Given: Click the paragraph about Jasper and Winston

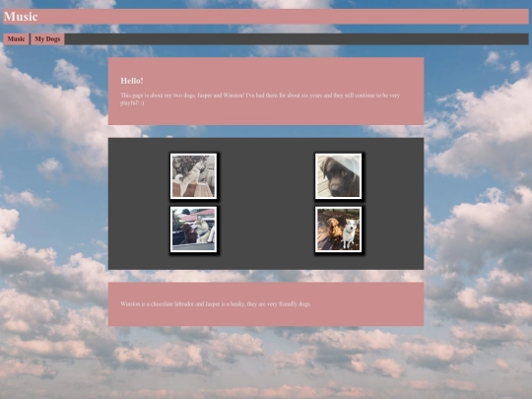Looking at the screenshot, I should tap(260, 100).
